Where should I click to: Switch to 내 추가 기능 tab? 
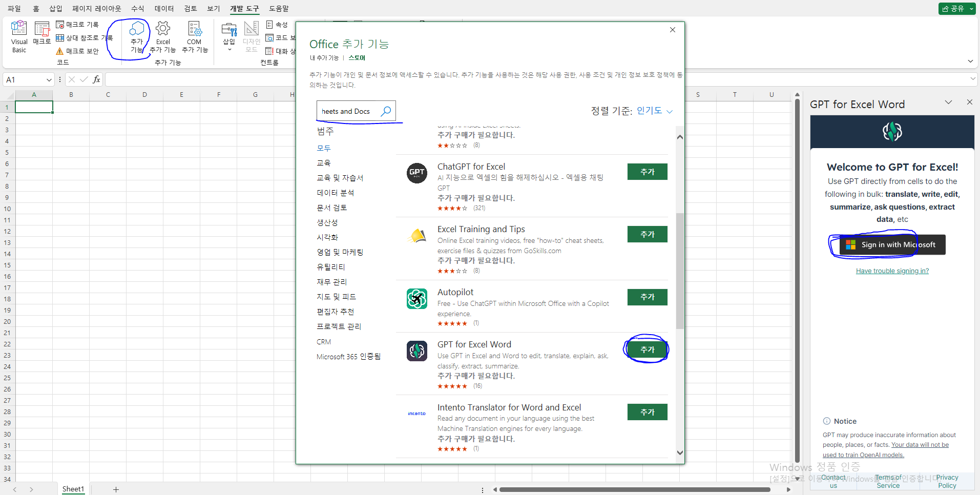coord(324,58)
